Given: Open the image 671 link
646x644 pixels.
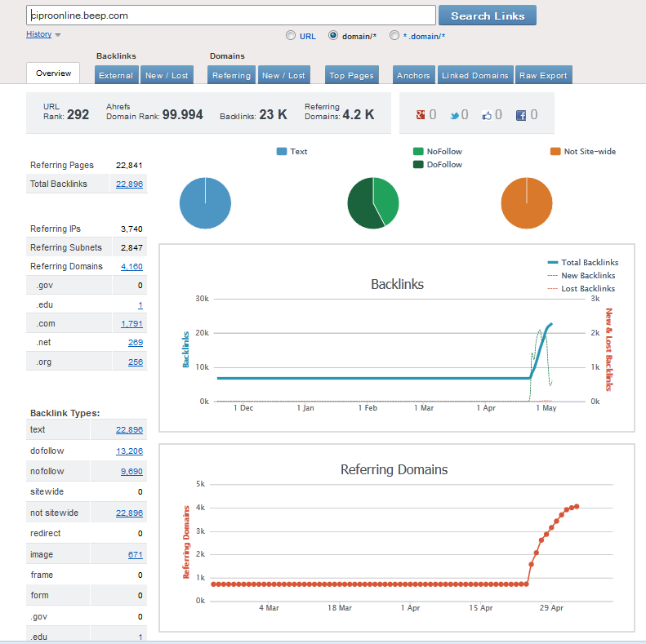Looking at the screenshot, I should point(135,554).
